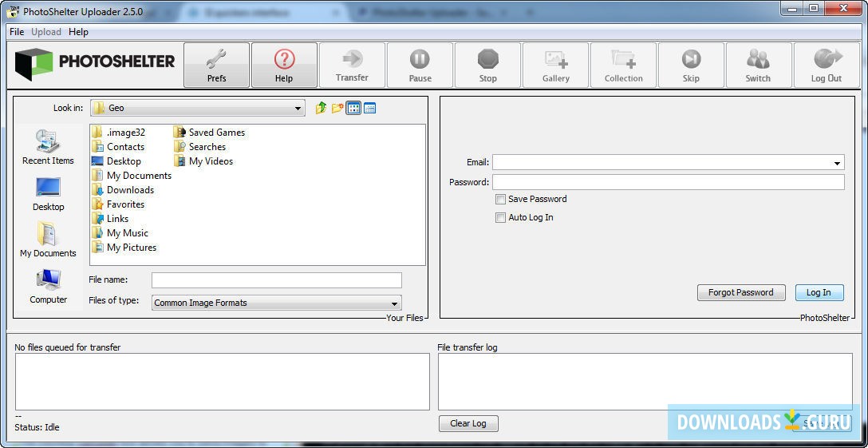Enable the Auto Log In checkbox
868x448 pixels.
click(500, 217)
